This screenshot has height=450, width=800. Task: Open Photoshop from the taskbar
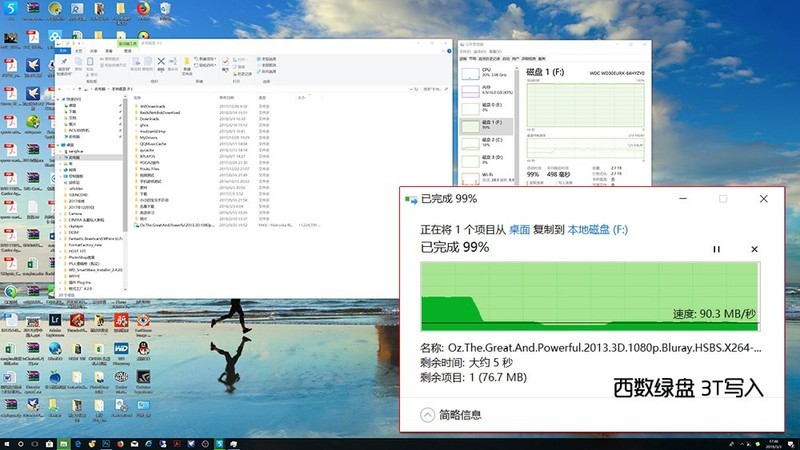coord(106,444)
